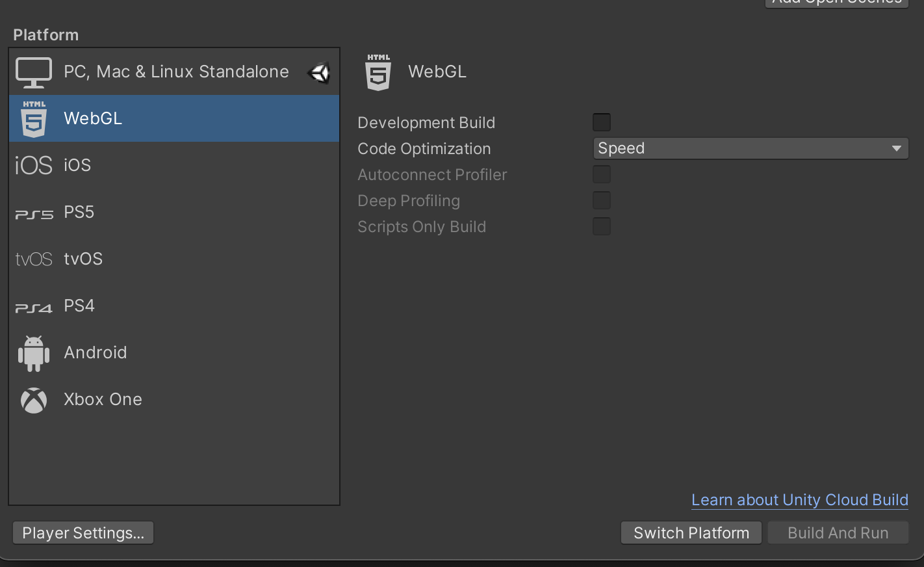Click the iOS platform icon

(34, 166)
